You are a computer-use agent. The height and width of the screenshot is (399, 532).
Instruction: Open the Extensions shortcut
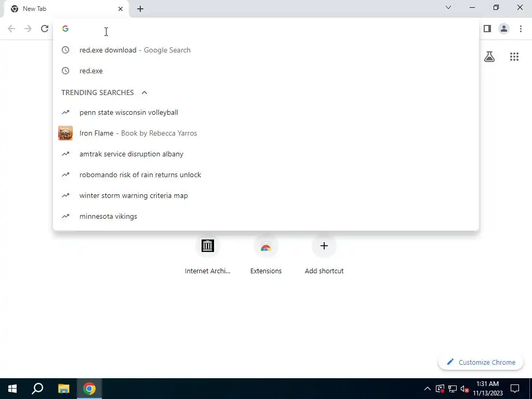click(x=266, y=255)
